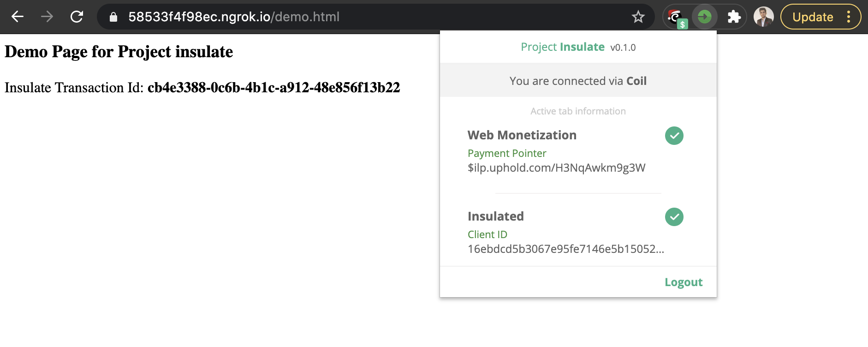Open the Chrome profile avatar
The height and width of the screenshot is (347, 868).
coord(763,17)
